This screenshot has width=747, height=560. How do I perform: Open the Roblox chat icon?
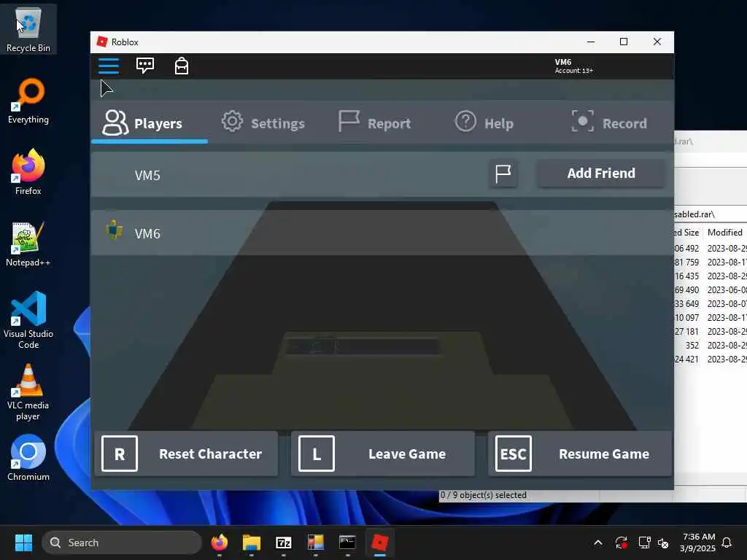pos(145,65)
